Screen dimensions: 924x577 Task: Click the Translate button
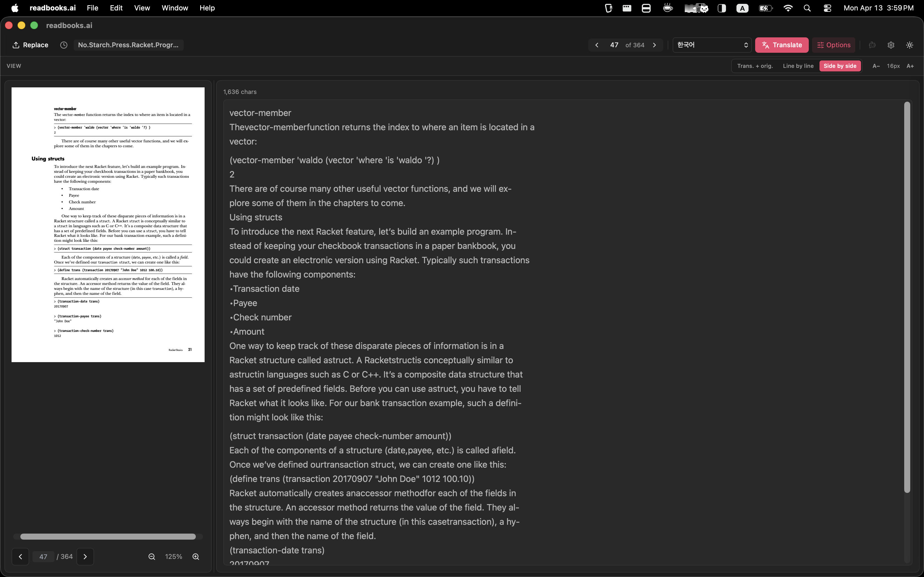click(782, 45)
